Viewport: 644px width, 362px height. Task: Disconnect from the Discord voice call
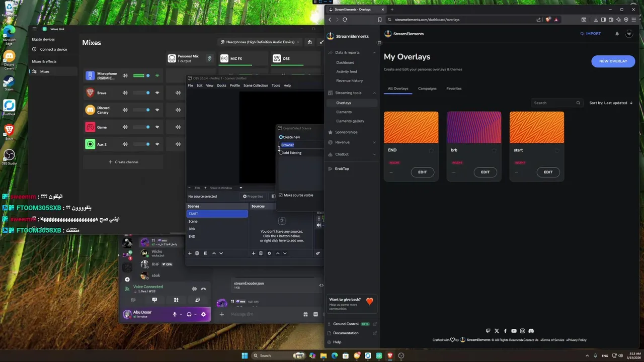[x=203, y=289]
